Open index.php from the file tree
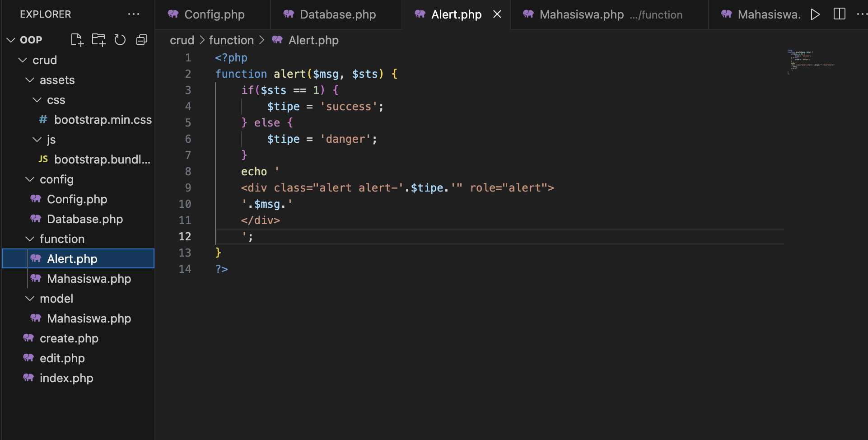Screen dimensions: 868x440 click(x=66, y=378)
